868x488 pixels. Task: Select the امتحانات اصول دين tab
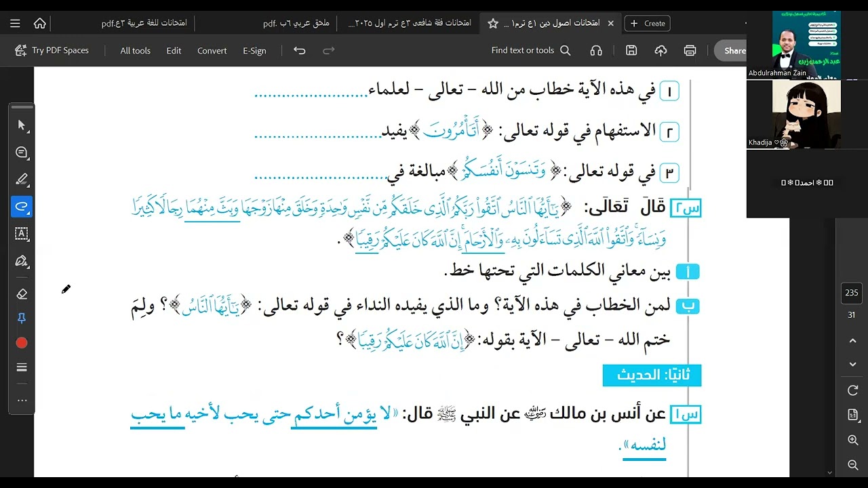tap(551, 23)
